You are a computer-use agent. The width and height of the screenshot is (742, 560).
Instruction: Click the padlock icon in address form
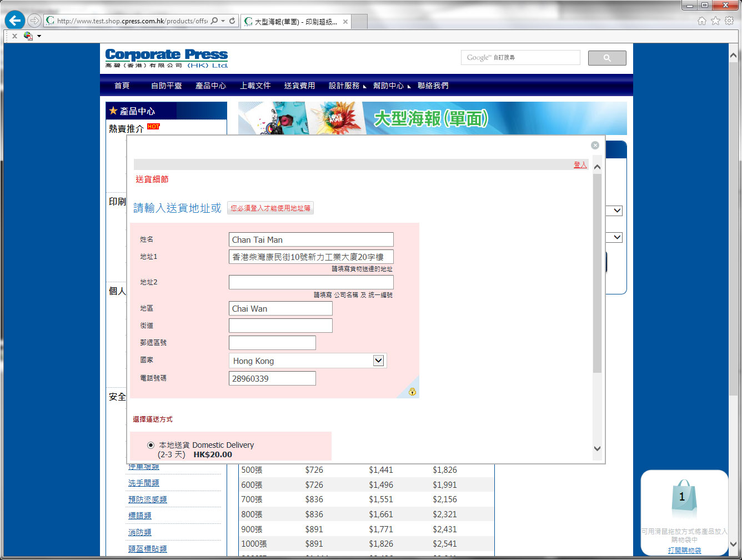coord(412,392)
